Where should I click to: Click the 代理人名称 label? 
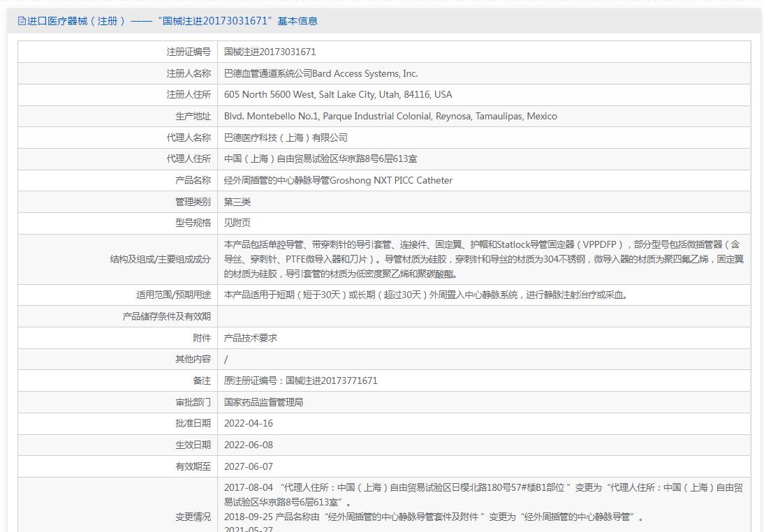point(189,138)
